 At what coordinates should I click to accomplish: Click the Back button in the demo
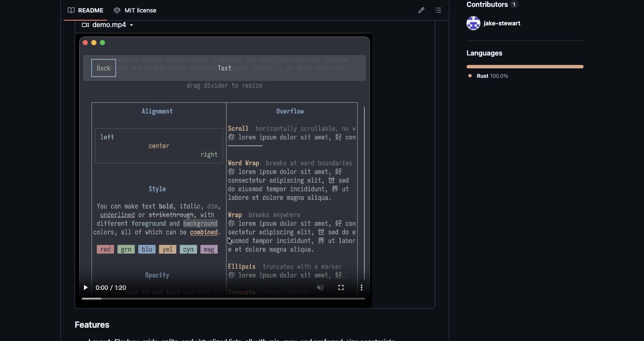tap(104, 68)
